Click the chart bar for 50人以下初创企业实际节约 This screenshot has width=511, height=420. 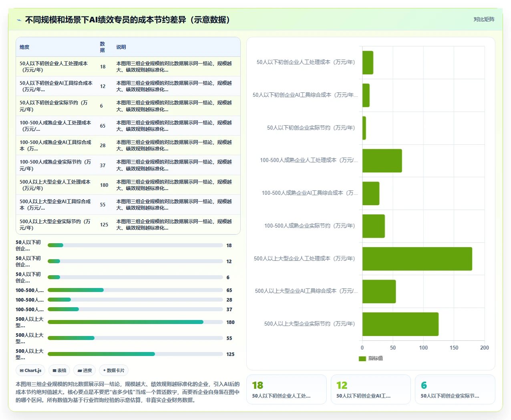pyautogui.click(x=364, y=128)
